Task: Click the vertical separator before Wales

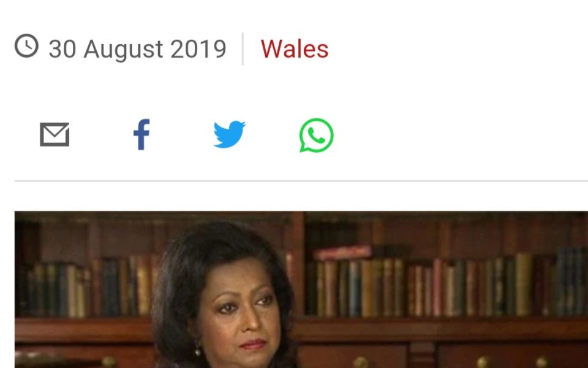Action: coord(243,49)
